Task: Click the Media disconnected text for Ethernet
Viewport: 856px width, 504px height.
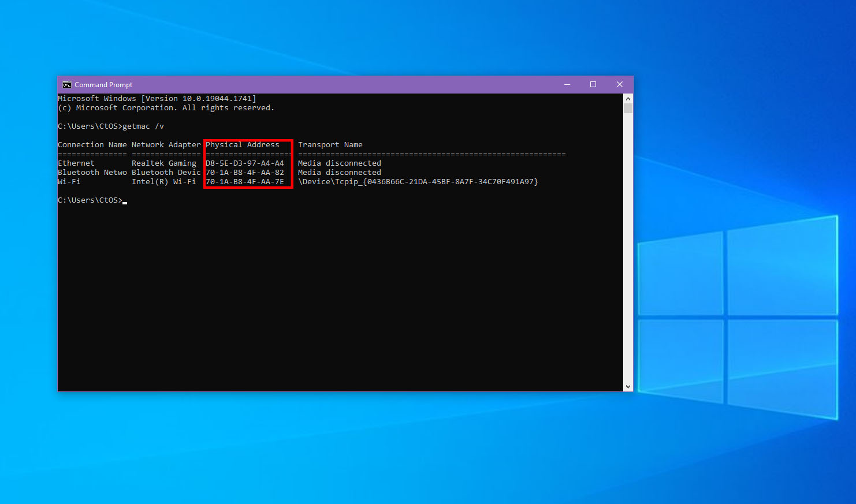Action: [340, 163]
